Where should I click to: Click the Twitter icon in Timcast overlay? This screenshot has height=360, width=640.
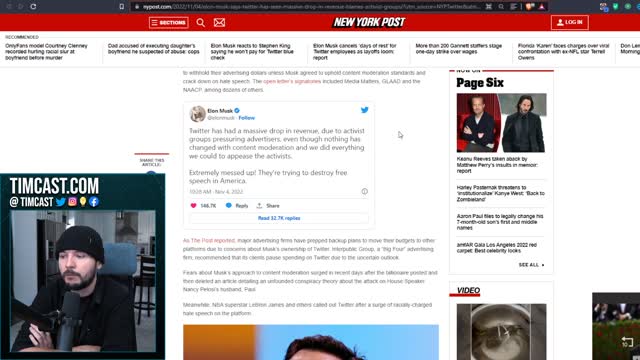61,202
